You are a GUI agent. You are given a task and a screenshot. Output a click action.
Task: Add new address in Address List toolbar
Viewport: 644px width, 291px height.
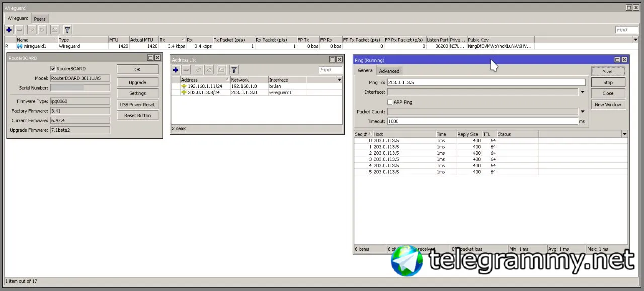[x=176, y=70]
